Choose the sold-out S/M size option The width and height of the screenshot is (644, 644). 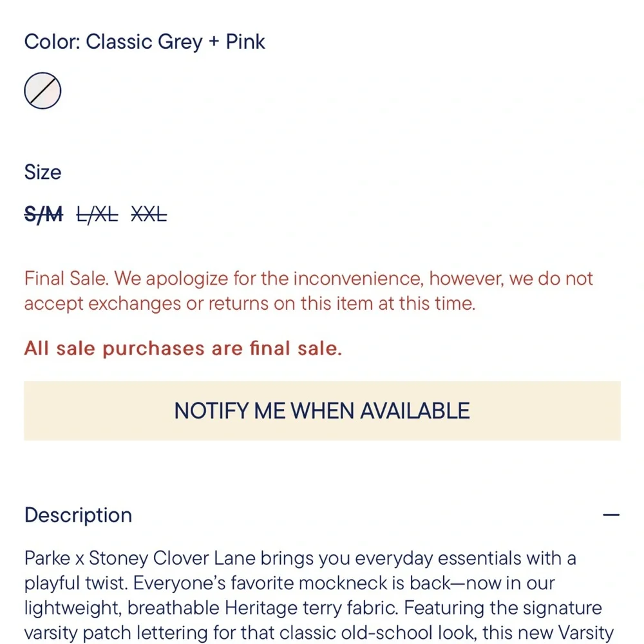click(44, 214)
